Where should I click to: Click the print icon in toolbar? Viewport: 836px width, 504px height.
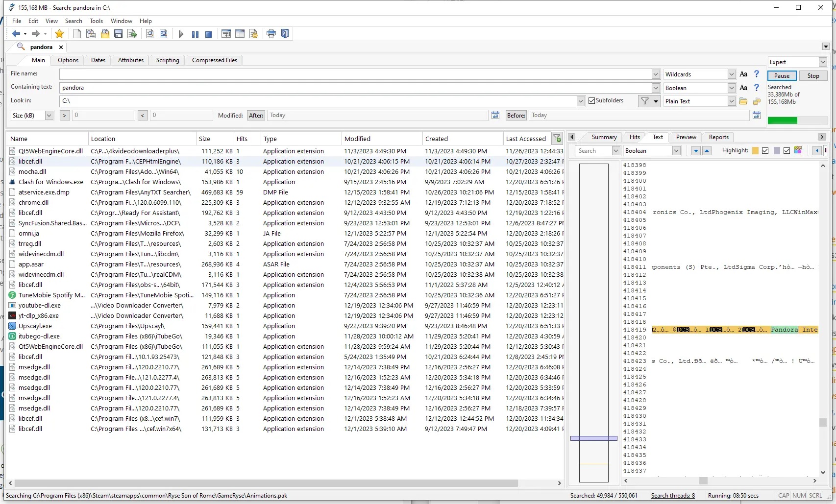[x=271, y=34]
